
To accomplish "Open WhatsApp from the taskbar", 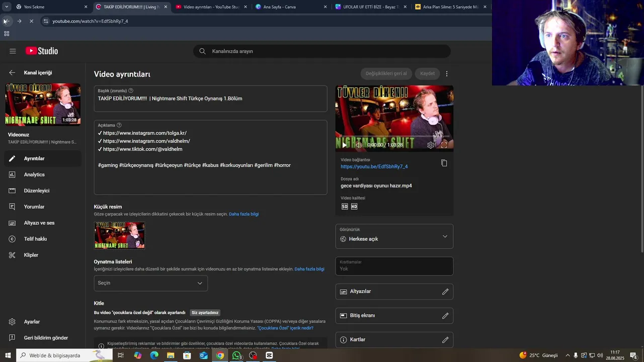I will (236, 355).
